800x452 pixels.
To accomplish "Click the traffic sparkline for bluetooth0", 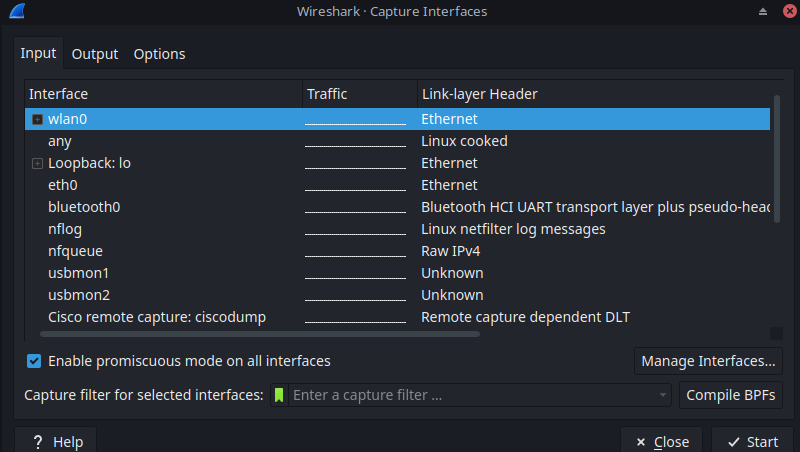I will (355, 207).
